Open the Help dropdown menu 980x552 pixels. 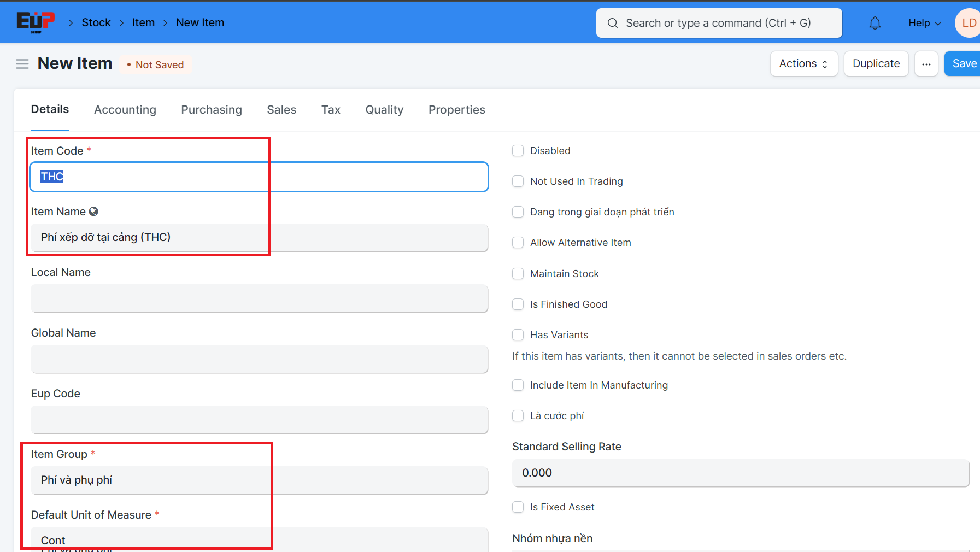coord(924,23)
